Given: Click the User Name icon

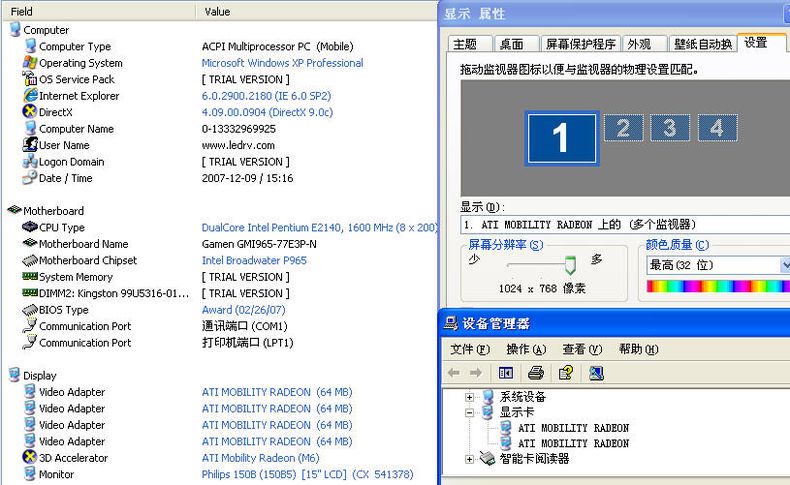Looking at the screenshot, I should [x=30, y=145].
